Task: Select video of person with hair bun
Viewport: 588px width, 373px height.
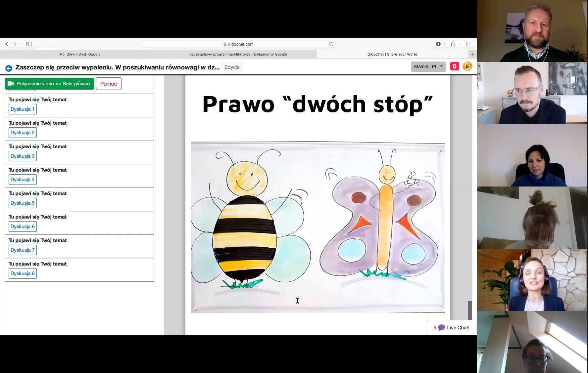Action: coord(532,218)
